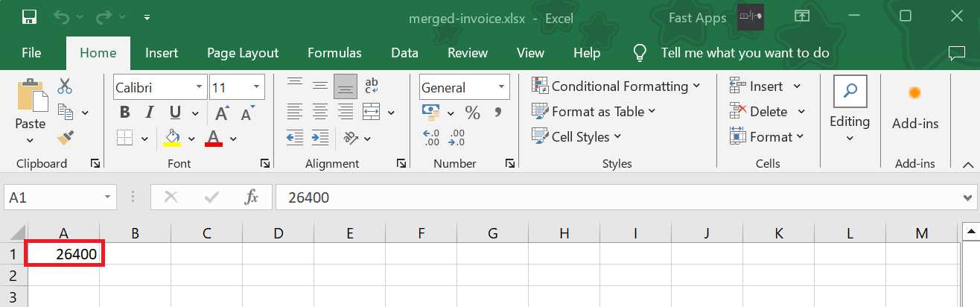Toggle bold formatting
The width and height of the screenshot is (980, 307).
pos(125,113)
